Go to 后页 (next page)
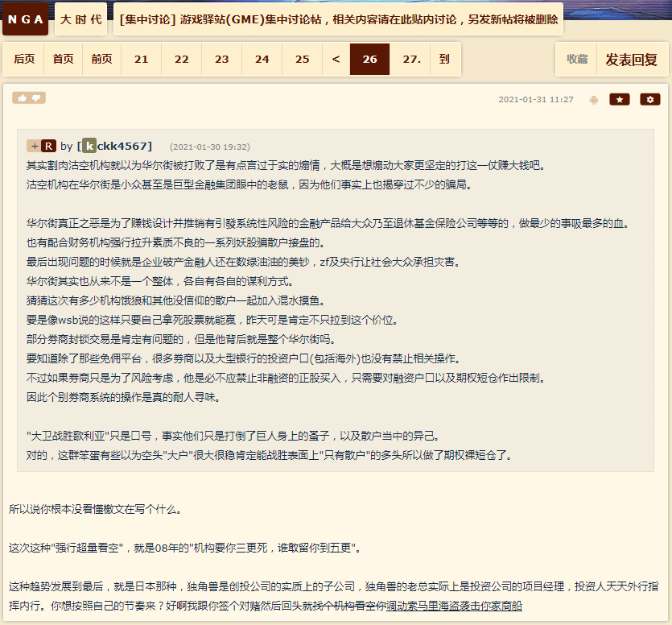Viewport: 672px width, 625px height. [24, 59]
